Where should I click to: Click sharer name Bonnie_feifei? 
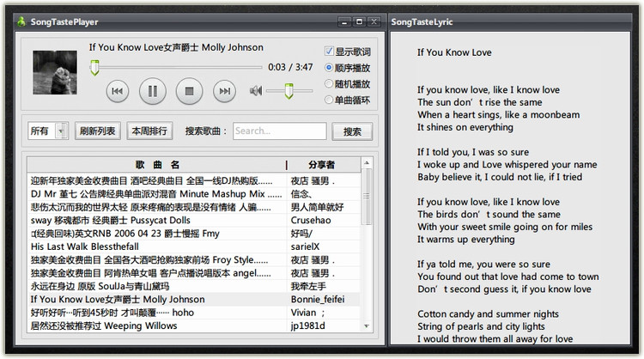click(318, 299)
